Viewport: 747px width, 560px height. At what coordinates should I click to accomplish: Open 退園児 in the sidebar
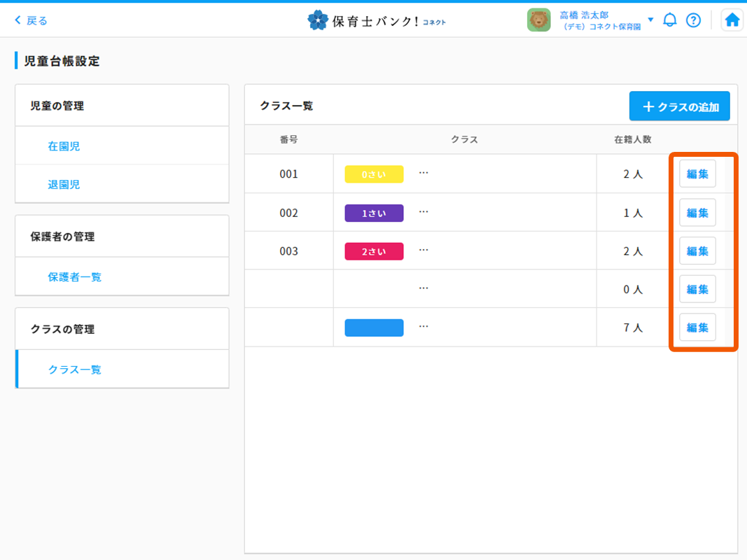point(64,185)
